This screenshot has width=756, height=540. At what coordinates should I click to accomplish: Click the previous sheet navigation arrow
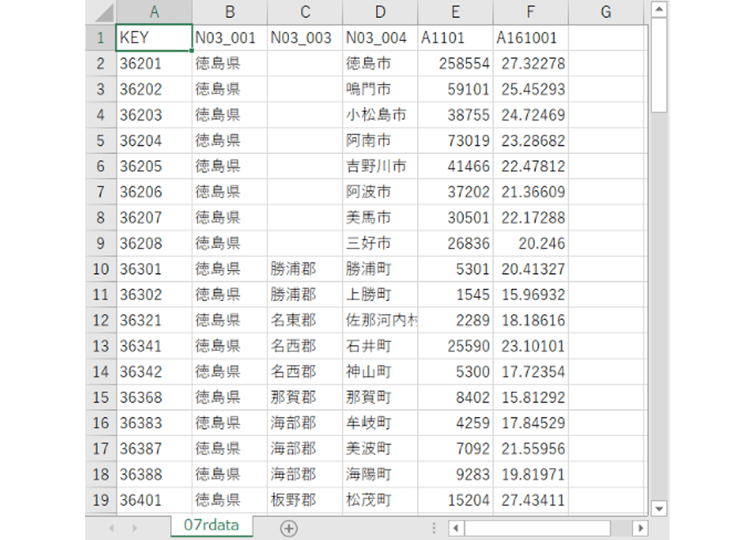click(112, 528)
